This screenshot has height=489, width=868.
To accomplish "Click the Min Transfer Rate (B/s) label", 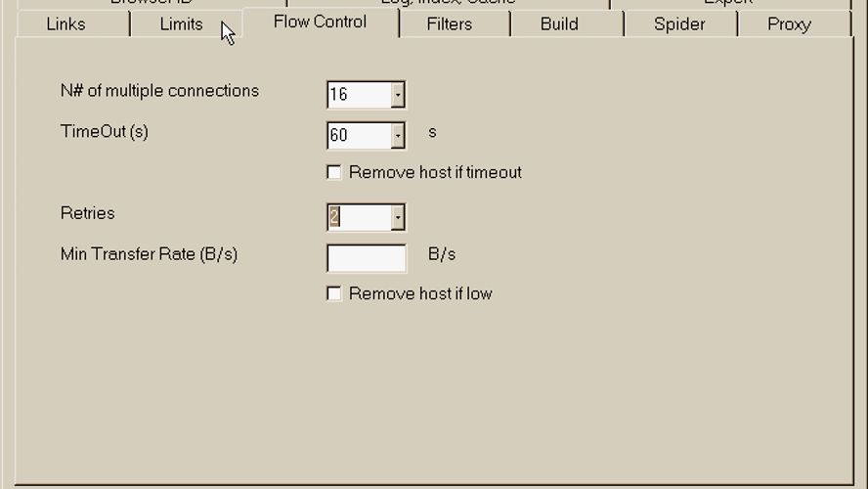I will (x=149, y=254).
